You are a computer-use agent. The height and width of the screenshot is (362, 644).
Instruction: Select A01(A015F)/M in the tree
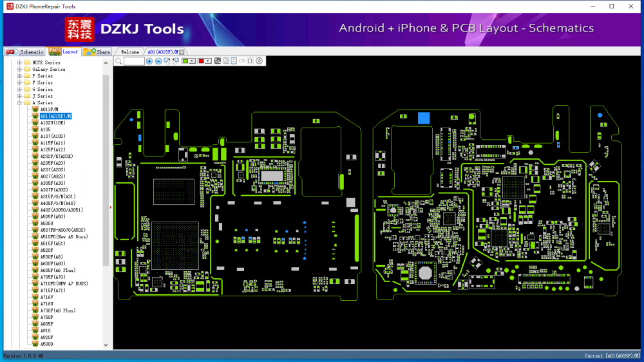[56, 117]
